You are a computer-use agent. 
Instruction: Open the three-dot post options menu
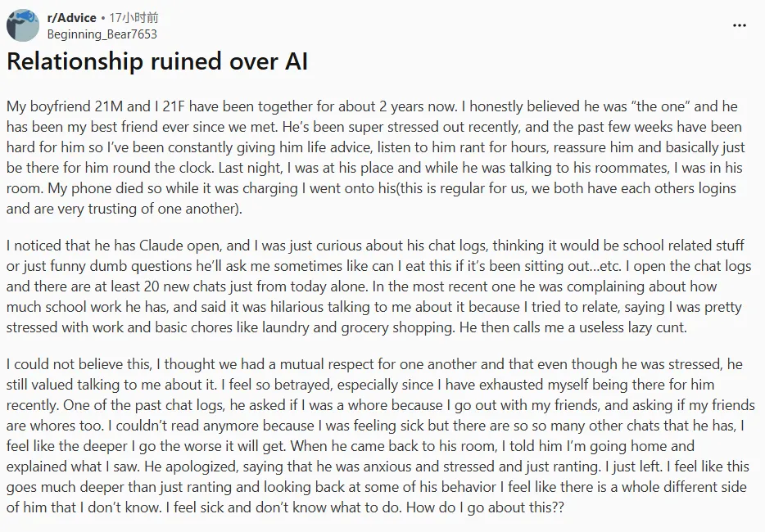tap(739, 25)
